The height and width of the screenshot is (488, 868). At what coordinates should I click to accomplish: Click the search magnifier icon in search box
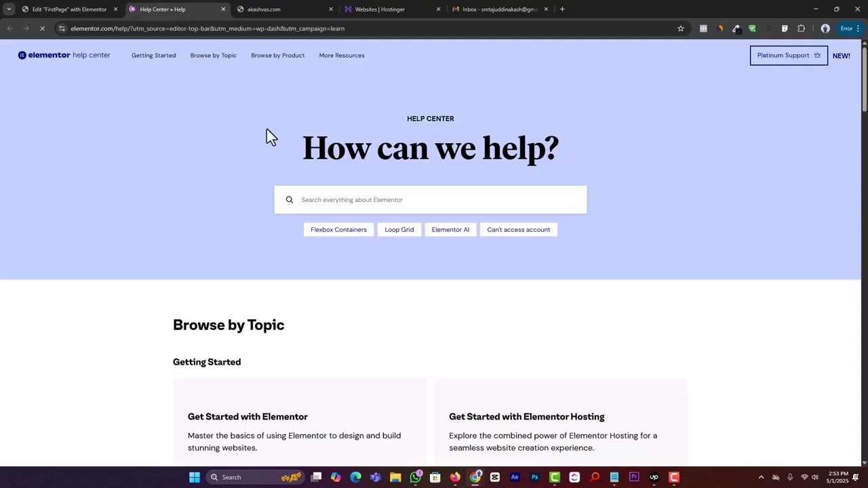pyautogui.click(x=290, y=200)
